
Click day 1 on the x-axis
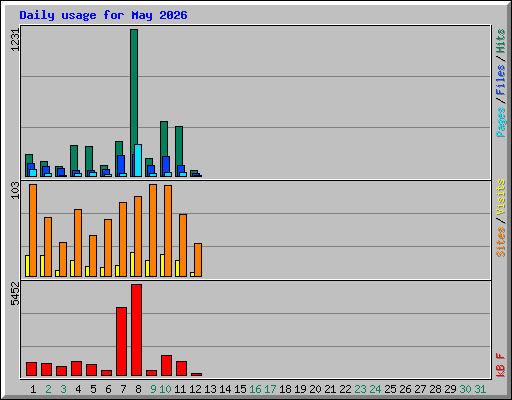click(33, 389)
